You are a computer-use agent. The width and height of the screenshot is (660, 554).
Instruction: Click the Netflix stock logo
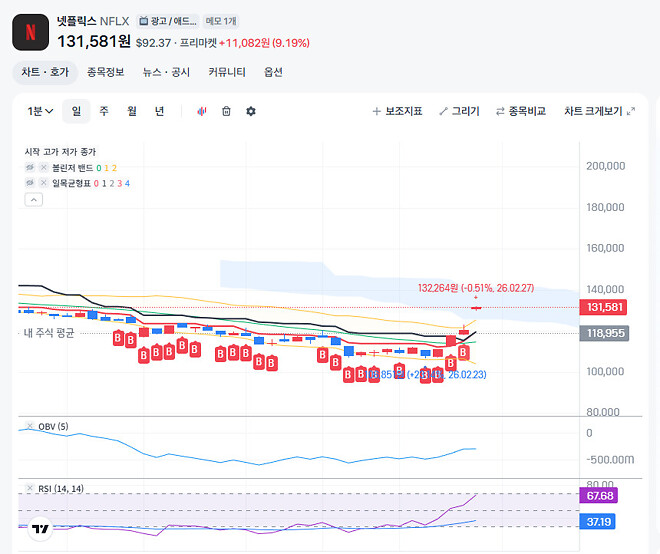pos(30,30)
